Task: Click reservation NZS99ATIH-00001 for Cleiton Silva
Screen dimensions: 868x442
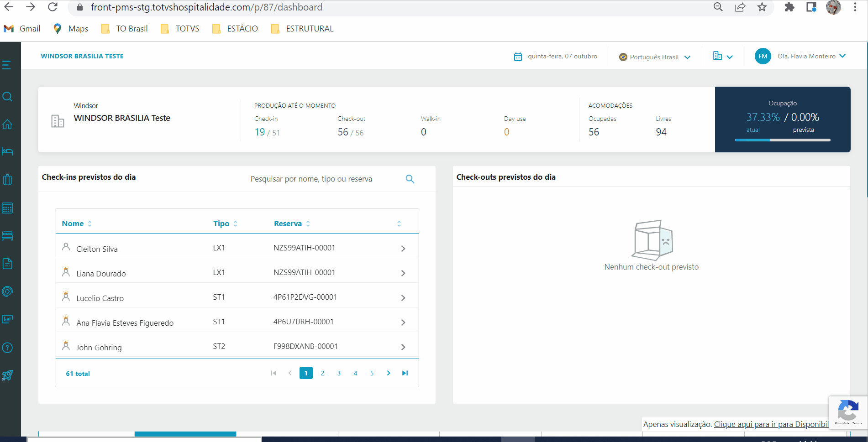Action: [x=304, y=248]
